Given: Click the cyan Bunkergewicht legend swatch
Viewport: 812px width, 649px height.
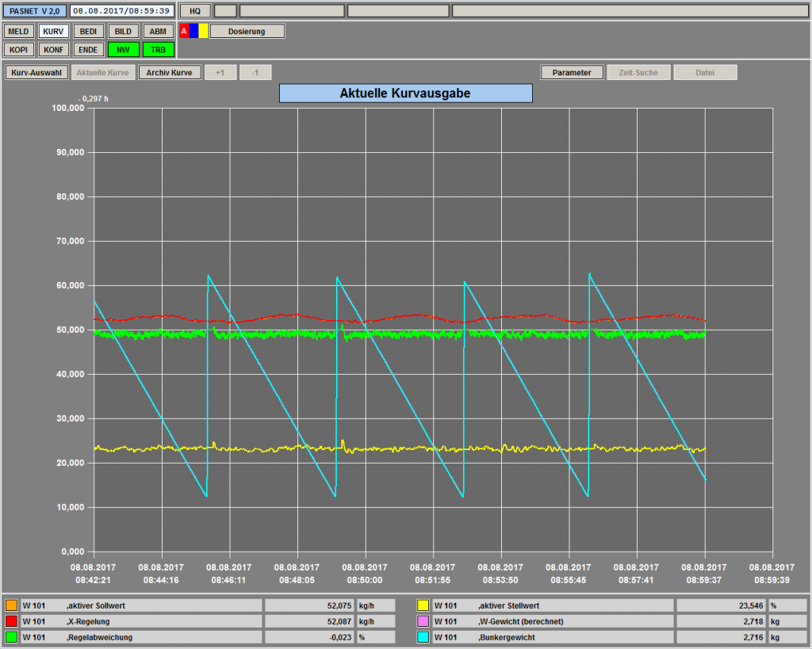Looking at the screenshot, I should point(423,637).
